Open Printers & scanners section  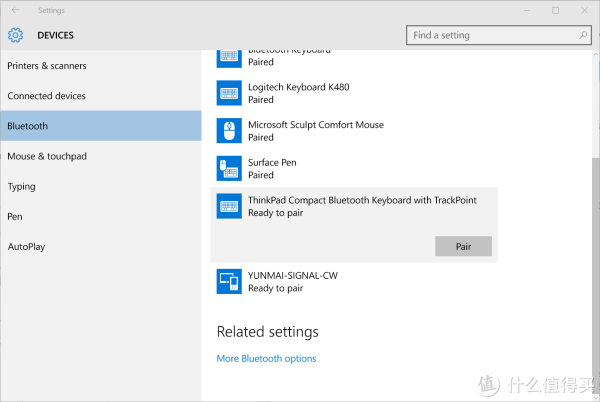pos(101,66)
